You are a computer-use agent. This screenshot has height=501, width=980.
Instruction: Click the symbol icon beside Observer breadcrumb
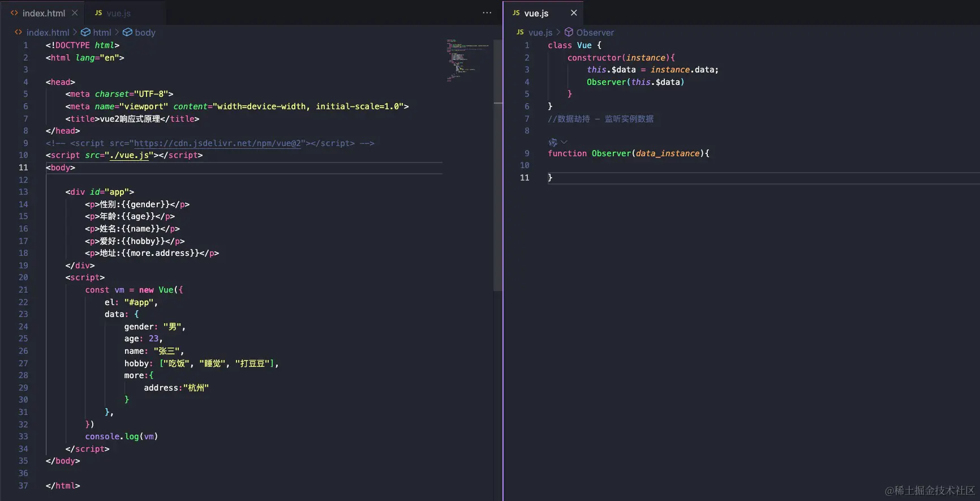pos(569,32)
